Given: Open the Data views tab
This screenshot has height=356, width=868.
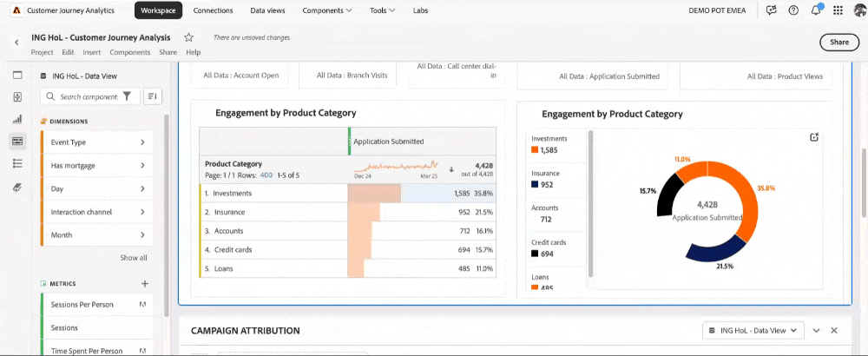Looking at the screenshot, I should [267, 10].
